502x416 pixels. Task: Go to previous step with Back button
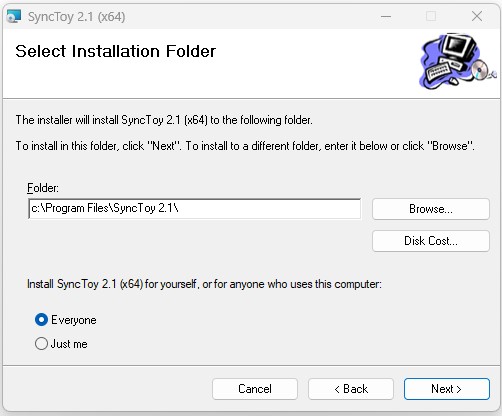pos(351,389)
